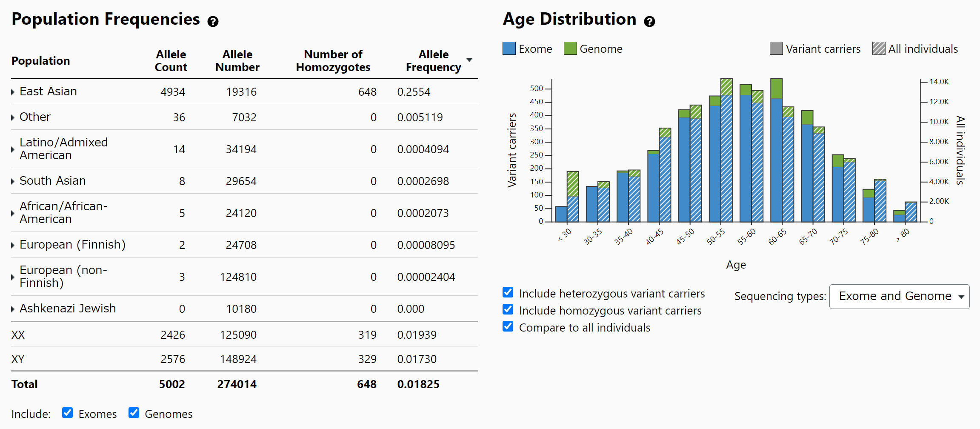Click the Genome legend green swatch

click(570, 49)
